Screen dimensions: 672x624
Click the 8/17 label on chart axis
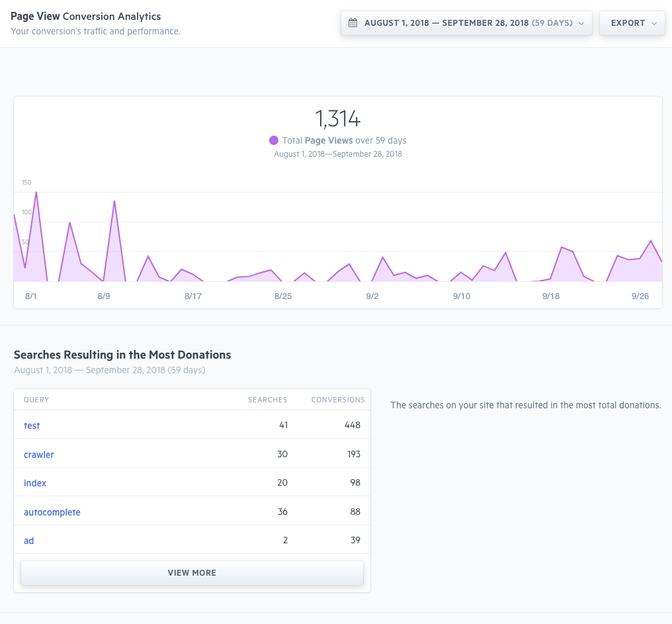point(193,296)
